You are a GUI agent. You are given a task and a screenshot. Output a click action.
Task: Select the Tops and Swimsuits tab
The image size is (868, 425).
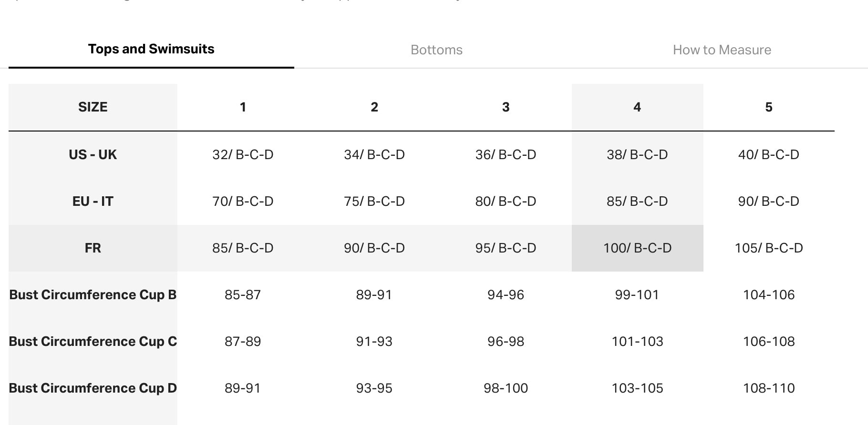coord(151,49)
